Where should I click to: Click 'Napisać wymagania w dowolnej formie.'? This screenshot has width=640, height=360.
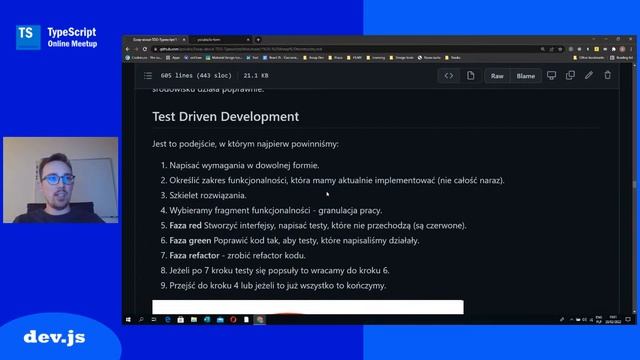tap(244, 165)
